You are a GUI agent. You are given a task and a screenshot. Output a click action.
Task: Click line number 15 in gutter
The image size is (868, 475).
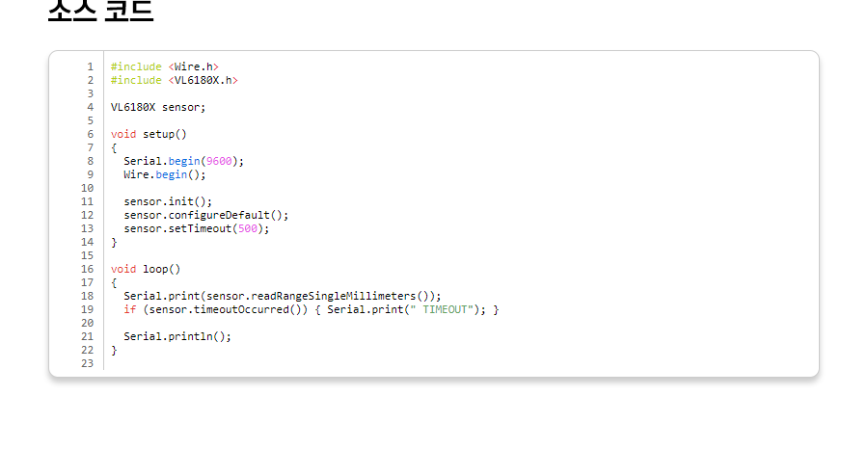(x=87, y=255)
